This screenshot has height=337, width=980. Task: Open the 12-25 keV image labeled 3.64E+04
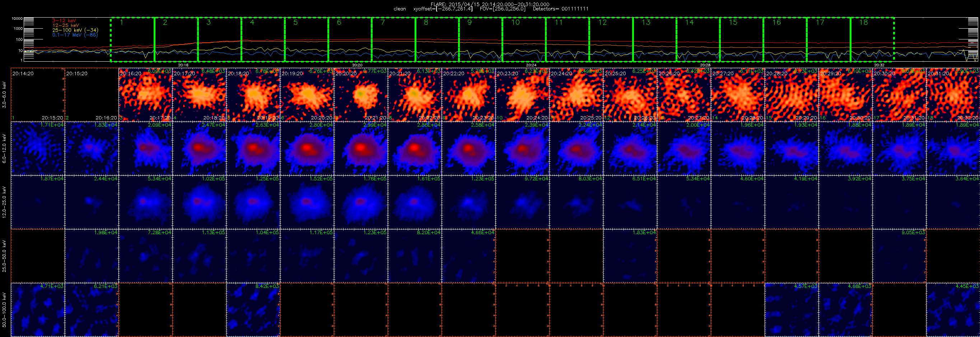pyautogui.click(x=953, y=202)
